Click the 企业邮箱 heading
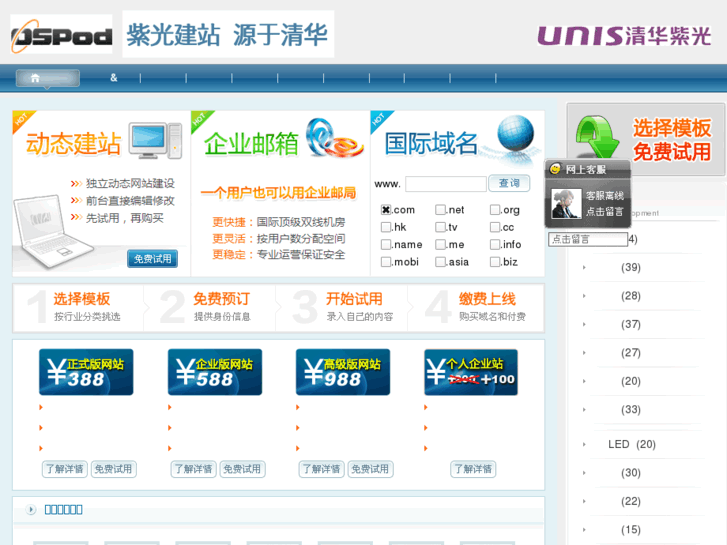The width and height of the screenshot is (727, 545). pos(251,143)
